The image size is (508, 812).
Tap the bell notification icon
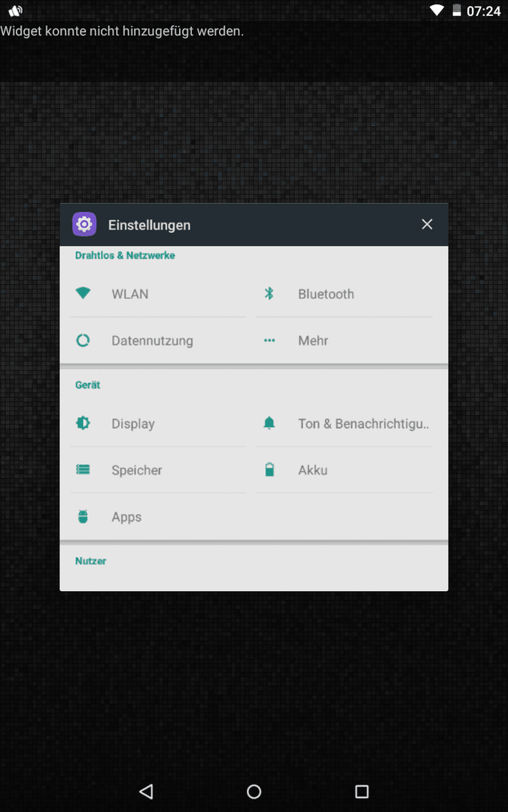point(269,423)
